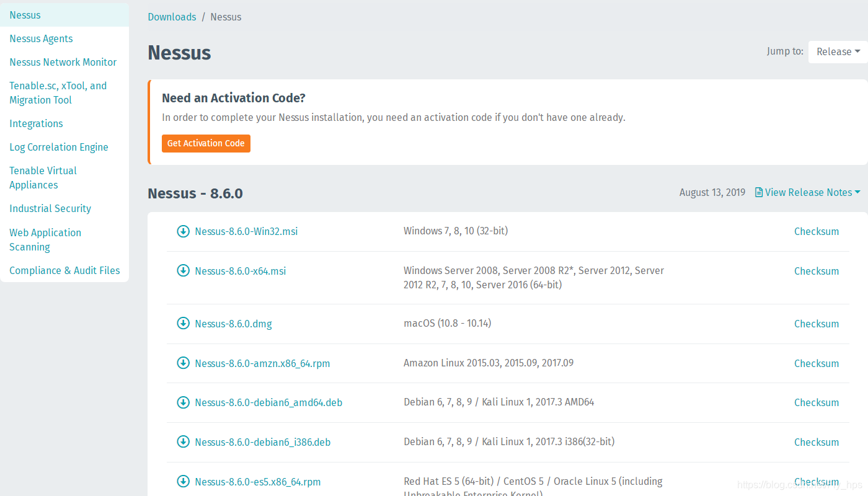
Task: Click 'Amazon Linux 2015.03, 2015.09, 2017.09' description
Action: (489, 363)
